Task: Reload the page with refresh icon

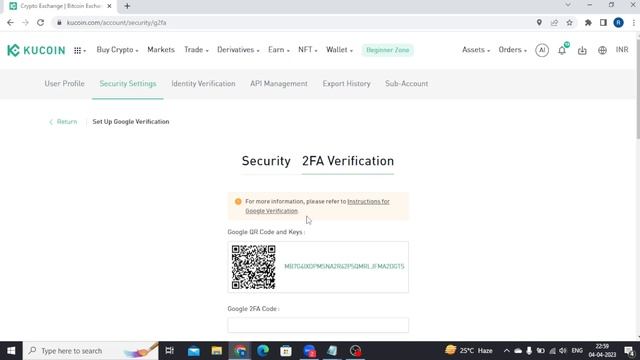Action: click(x=40, y=22)
